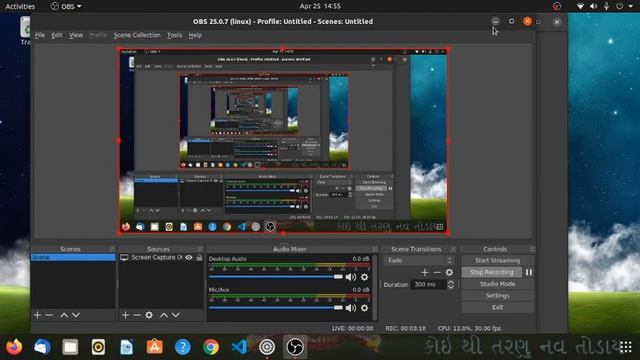This screenshot has width=640, height=360.
Task: Pop out the Scene Transitions dock panel
Action: click(x=453, y=249)
